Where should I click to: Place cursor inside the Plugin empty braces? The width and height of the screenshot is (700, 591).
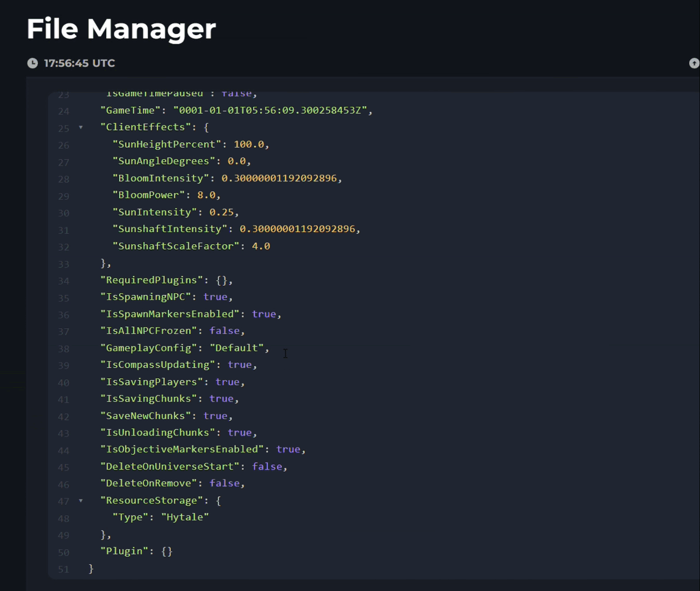coord(167,551)
